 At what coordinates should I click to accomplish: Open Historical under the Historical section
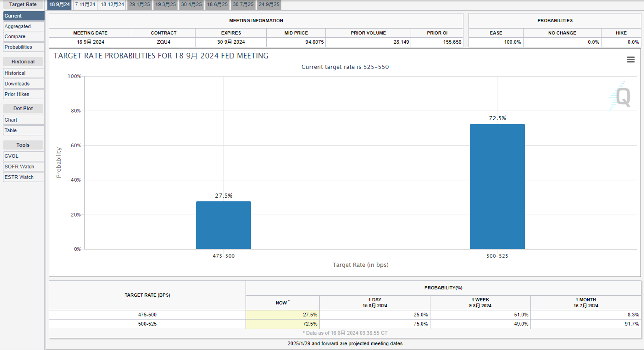point(24,73)
